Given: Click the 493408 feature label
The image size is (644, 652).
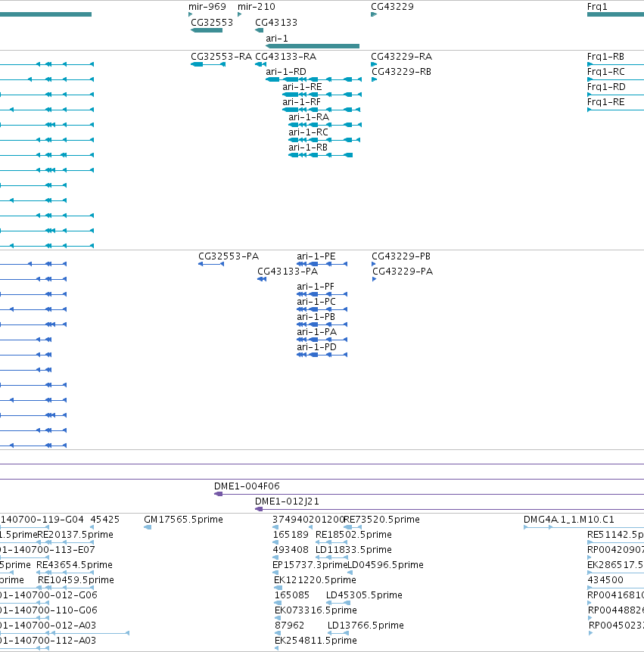Looking at the screenshot, I should pos(291,550).
